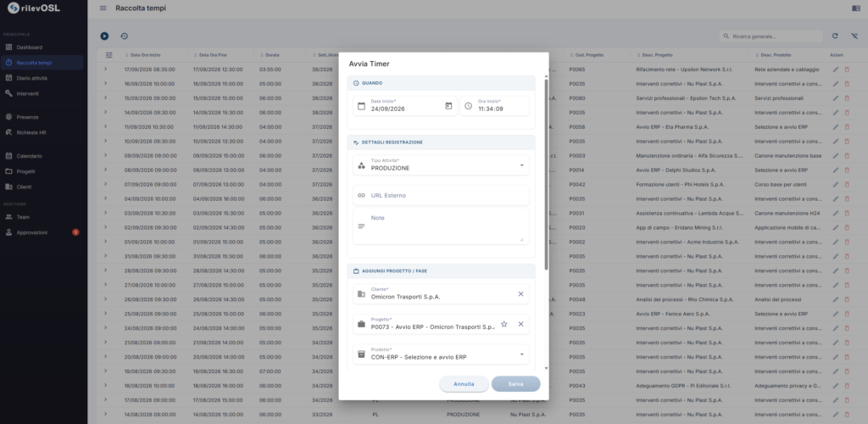Start a new timer with play icon
The image size is (868, 424).
pyautogui.click(x=104, y=36)
